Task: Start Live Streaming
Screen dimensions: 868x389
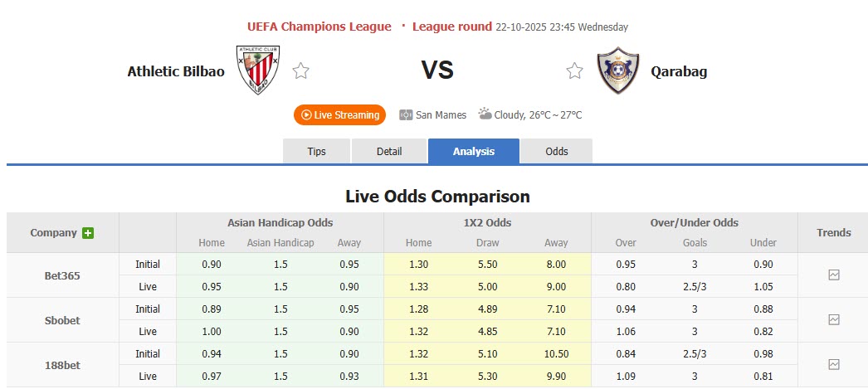Action: point(340,115)
